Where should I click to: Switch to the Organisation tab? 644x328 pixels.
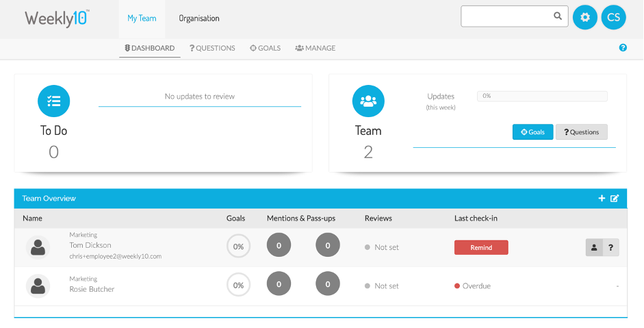coord(199,18)
